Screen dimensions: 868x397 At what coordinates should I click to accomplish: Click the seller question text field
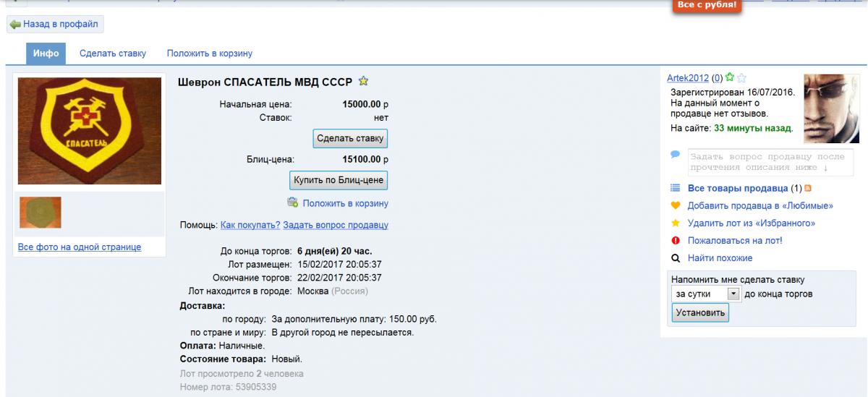click(770, 162)
